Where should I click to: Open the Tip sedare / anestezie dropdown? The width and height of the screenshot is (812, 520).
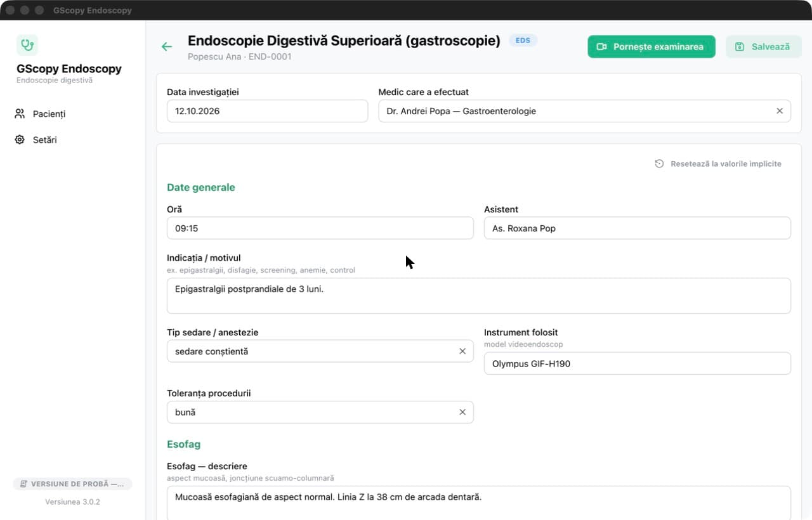point(320,351)
